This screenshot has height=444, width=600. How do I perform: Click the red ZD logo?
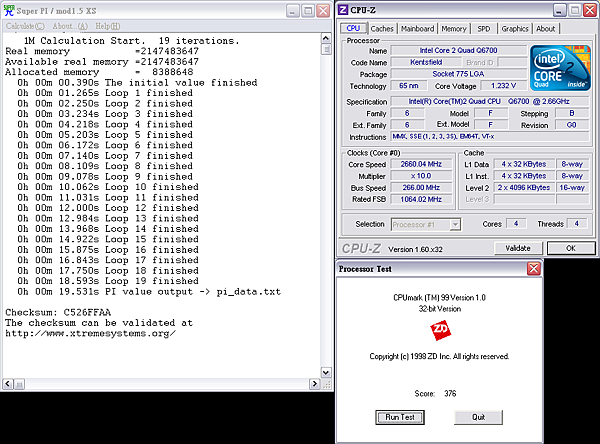[440, 331]
